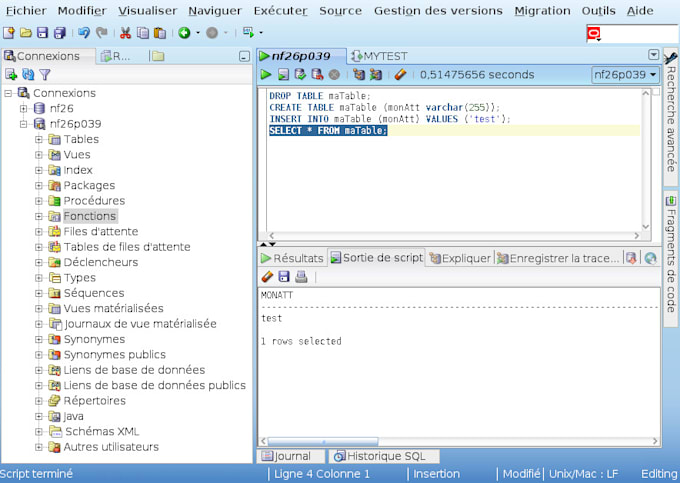The width and height of the screenshot is (680, 483).
Task: Open the nf26p039 connection dropdown
Action: click(x=625, y=75)
